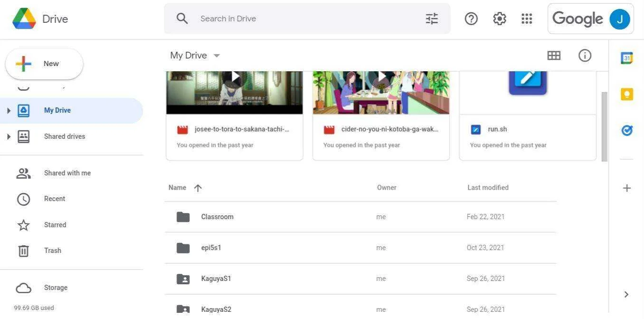The height and width of the screenshot is (319, 644).
Task: Click the file list vertical scrollbar
Action: [605, 127]
